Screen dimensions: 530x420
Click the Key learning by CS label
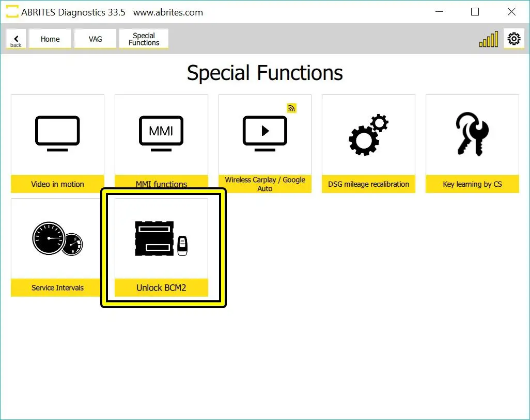[472, 184]
